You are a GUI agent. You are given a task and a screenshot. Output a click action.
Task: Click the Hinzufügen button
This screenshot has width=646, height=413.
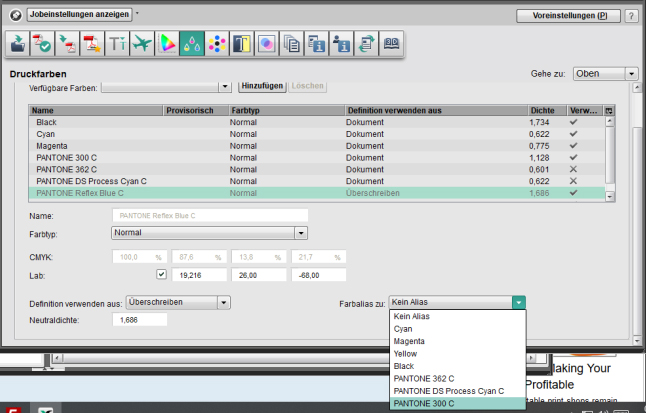coord(262,86)
